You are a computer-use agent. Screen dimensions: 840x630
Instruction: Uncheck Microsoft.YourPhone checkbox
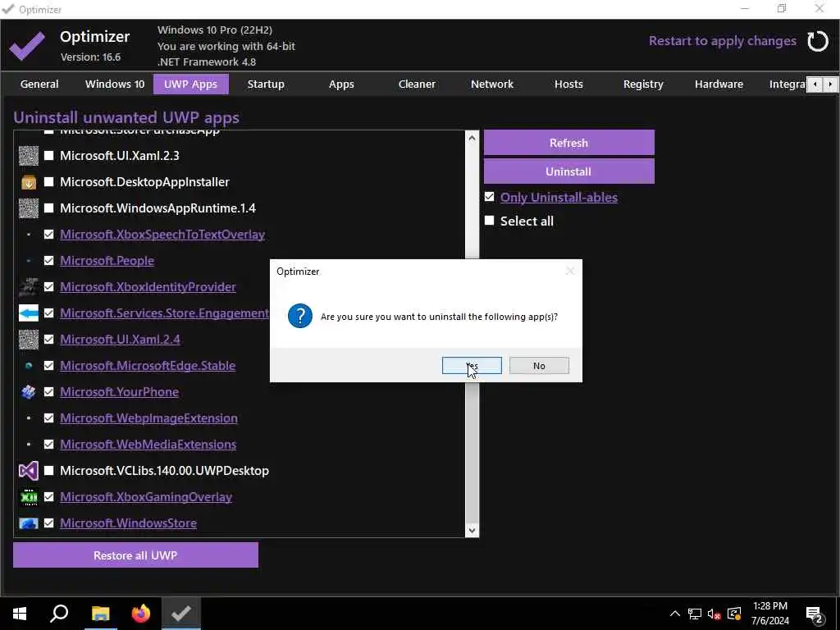click(x=48, y=391)
